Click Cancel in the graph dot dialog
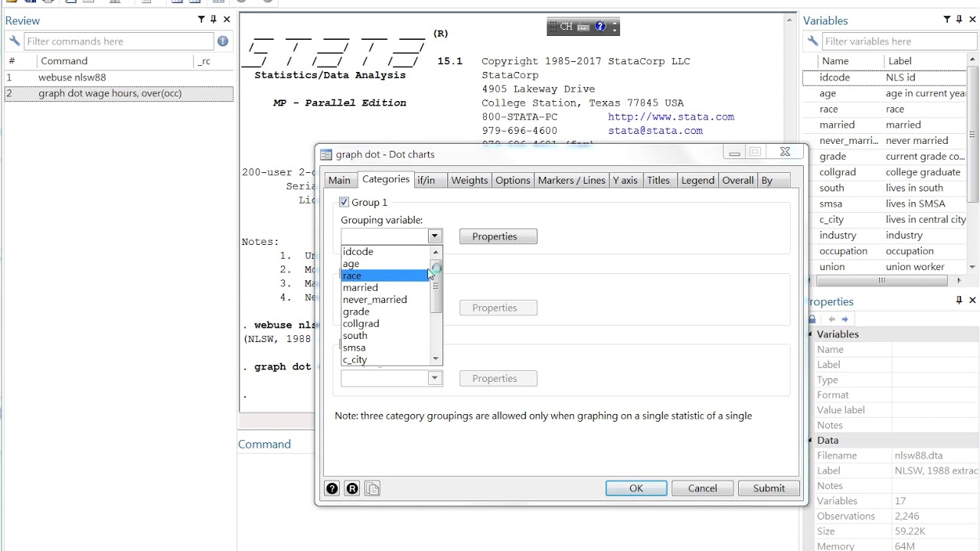Viewport: 980px width, 551px height. pos(703,488)
